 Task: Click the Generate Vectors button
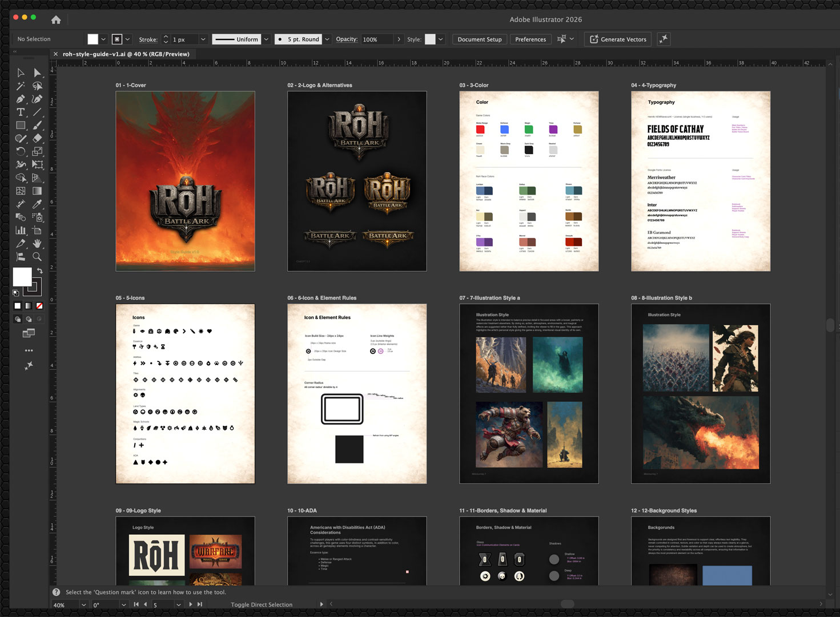coord(618,39)
